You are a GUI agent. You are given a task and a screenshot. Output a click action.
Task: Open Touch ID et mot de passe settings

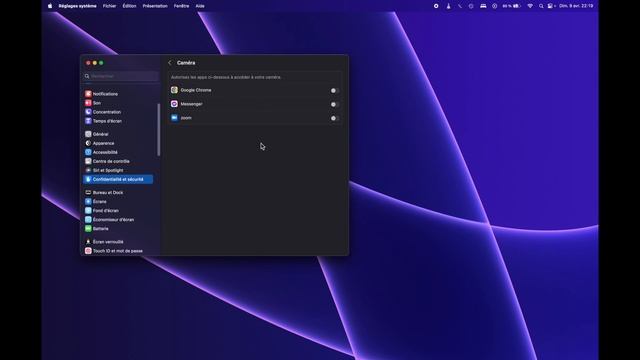pyautogui.click(x=118, y=251)
